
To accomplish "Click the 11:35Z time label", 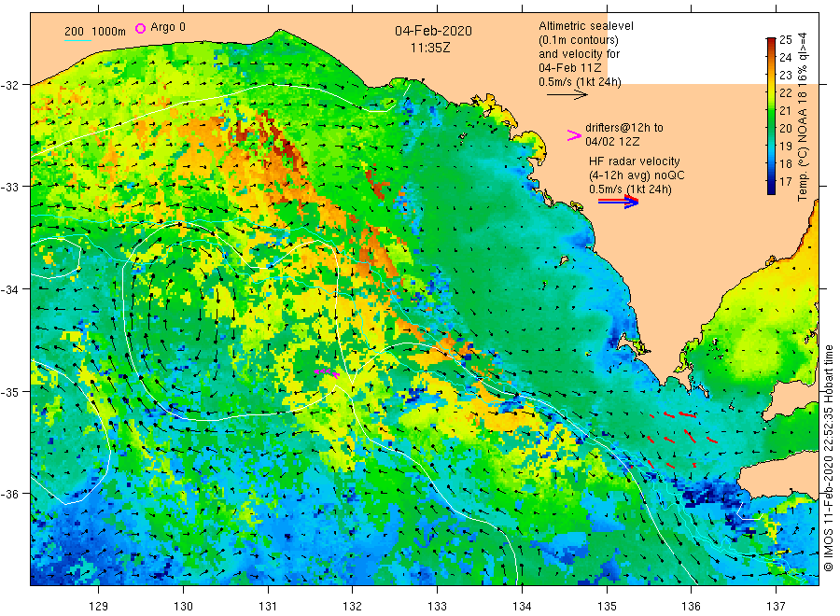I will pos(430,48).
